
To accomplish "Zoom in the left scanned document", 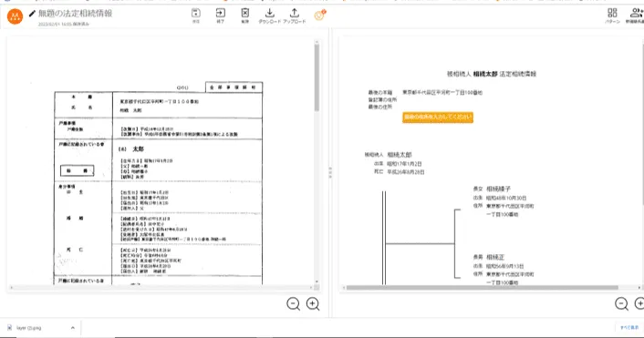I will (x=313, y=304).
